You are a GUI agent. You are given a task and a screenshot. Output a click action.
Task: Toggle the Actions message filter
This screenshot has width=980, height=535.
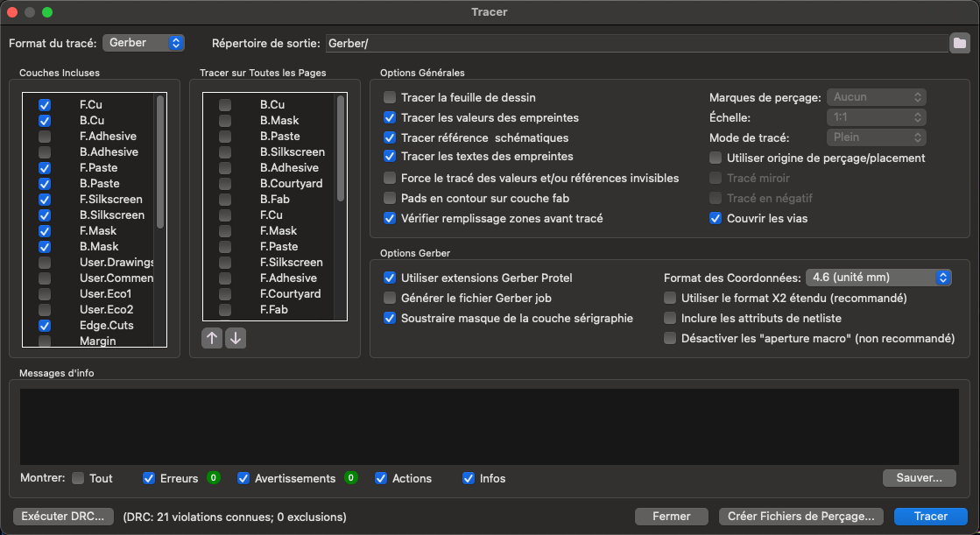click(x=381, y=478)
